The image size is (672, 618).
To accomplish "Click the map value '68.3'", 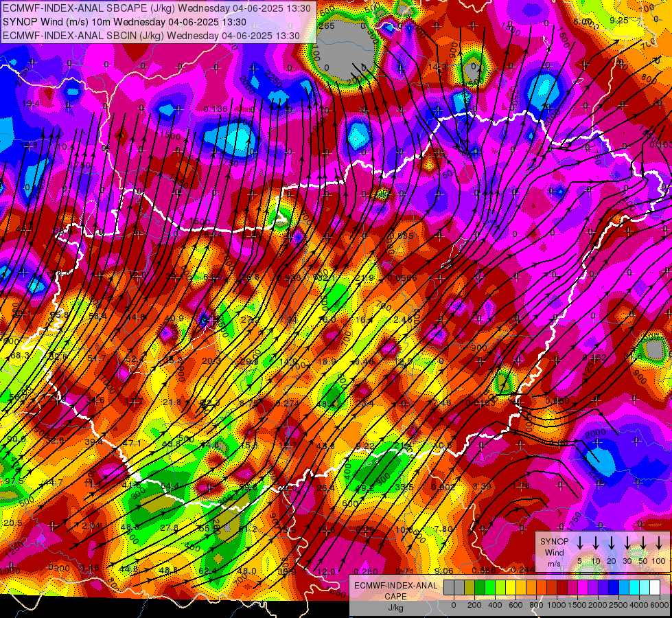I will [x=19, y=356].
